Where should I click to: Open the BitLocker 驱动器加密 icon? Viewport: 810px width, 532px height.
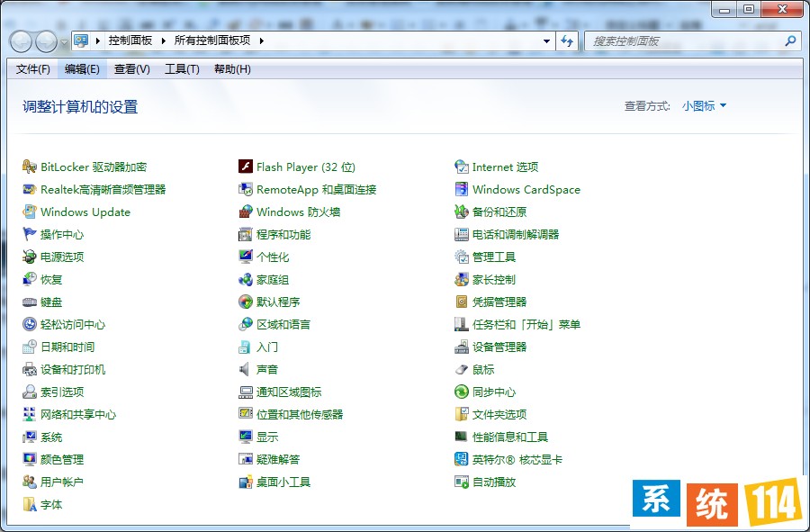pos(30,167)
